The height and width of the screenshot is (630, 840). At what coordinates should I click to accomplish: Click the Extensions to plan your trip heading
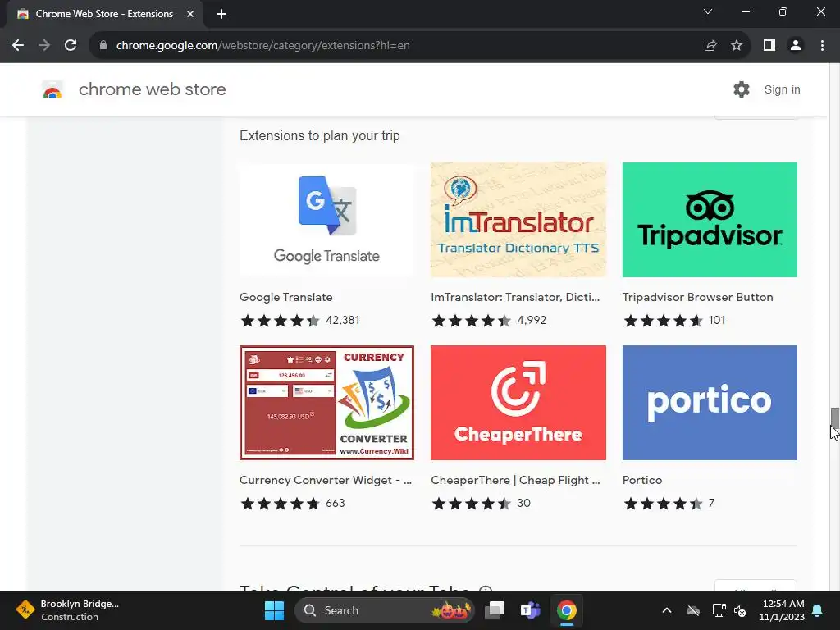click(320, 135)
